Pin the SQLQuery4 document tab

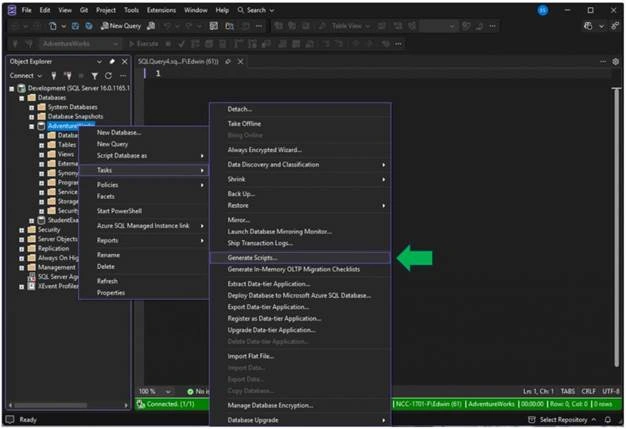[228, 61]
